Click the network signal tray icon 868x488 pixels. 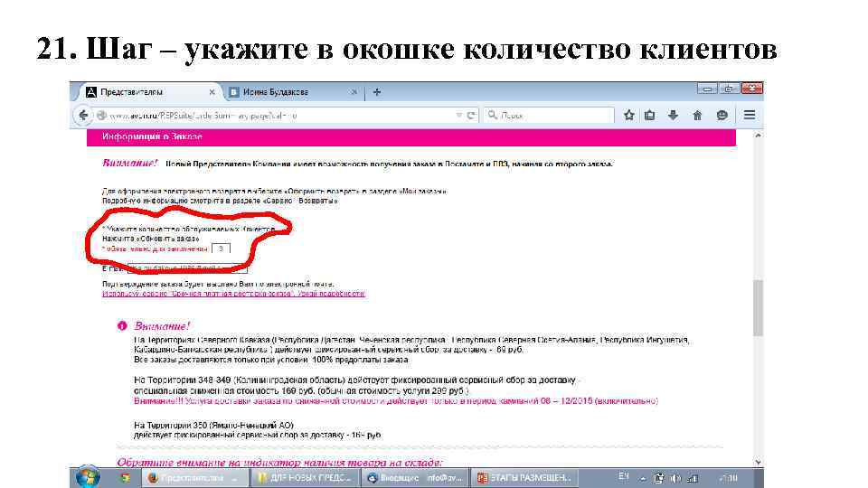[692, 478]
